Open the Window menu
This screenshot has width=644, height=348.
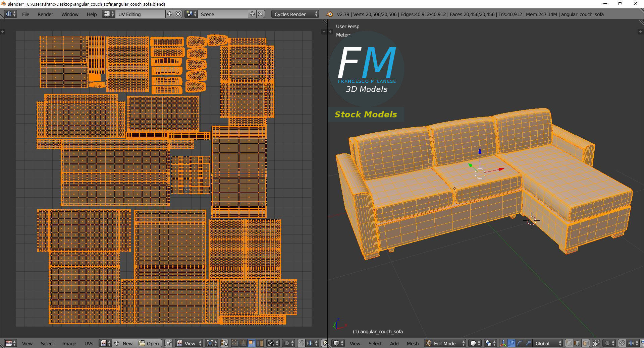[70, 14]
